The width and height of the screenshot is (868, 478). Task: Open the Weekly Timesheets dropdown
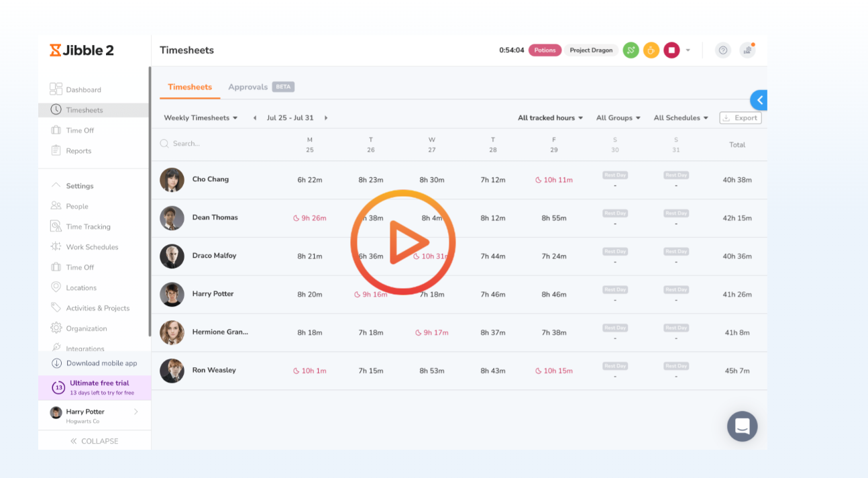(x=200, y=117)
